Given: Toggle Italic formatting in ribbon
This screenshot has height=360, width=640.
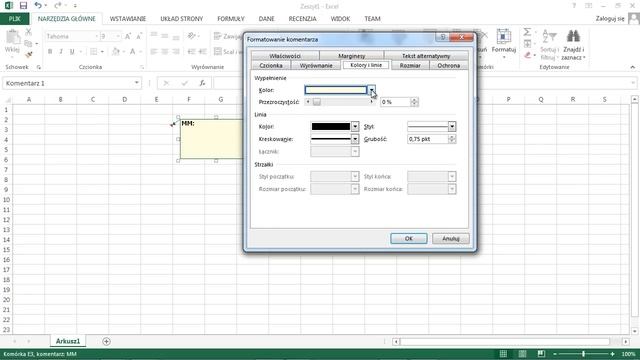Looking at the screenshot, I should click(x=61, y=51).
